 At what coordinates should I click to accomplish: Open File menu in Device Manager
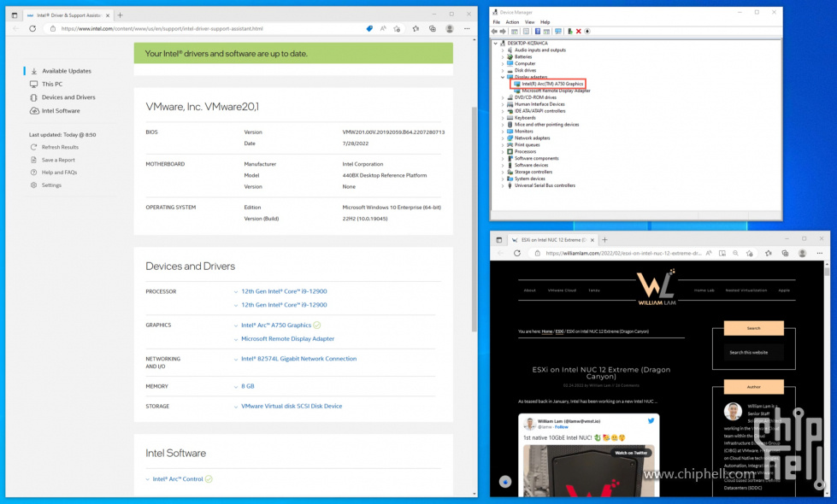pyautogui.click(x=497, y=22)
